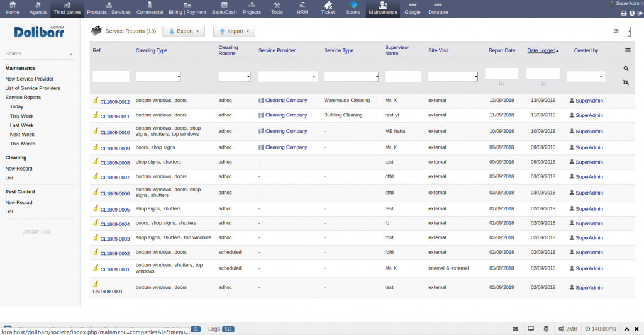This screenshot has width=644, height=335.
Task: Open the Import dropdown button
Action: [234, 31]
